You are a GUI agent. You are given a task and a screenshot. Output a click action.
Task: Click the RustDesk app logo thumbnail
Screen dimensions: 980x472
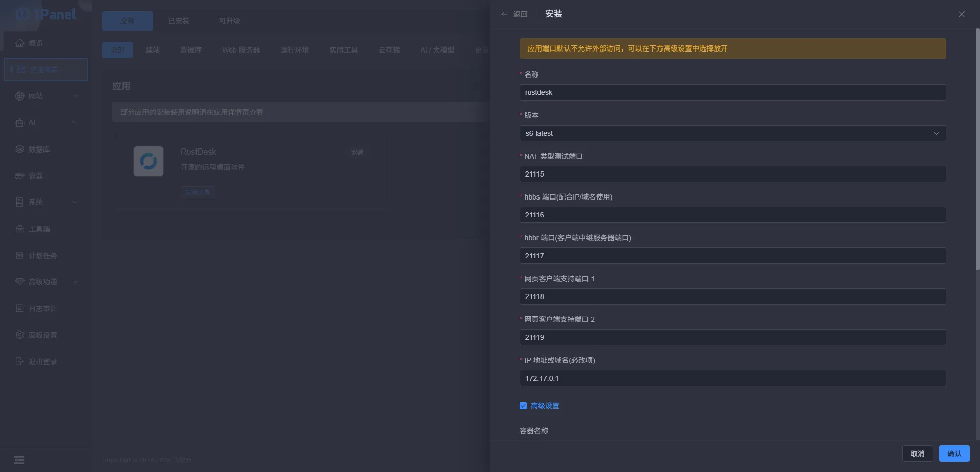click(149, 161)
